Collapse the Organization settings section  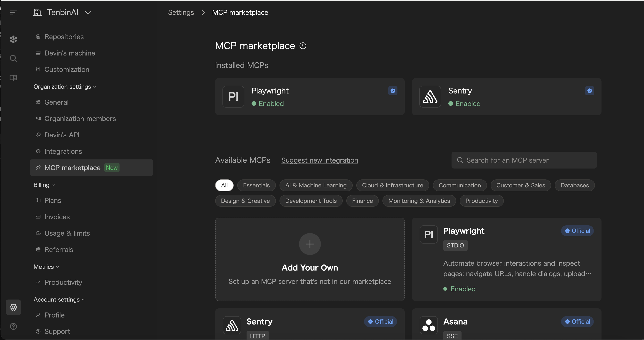[65, 87]
